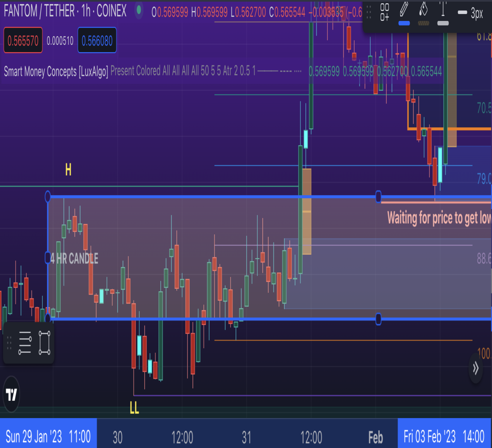Open drawing templates icon in the floating toolbar
The width and height of the screenshot is (492, 448).
pos(385,12)
